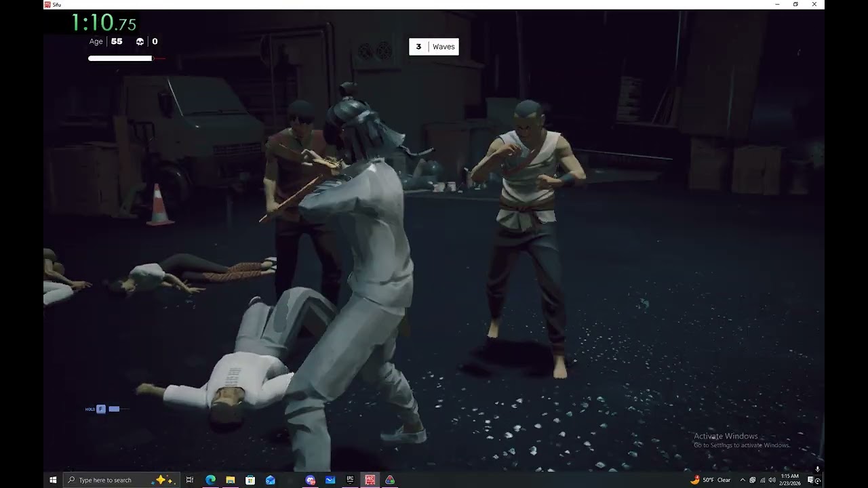Open Microsoft Store from the taskbar
The width and height of the screenshot is (868, 488).
[x=250, y=480]
